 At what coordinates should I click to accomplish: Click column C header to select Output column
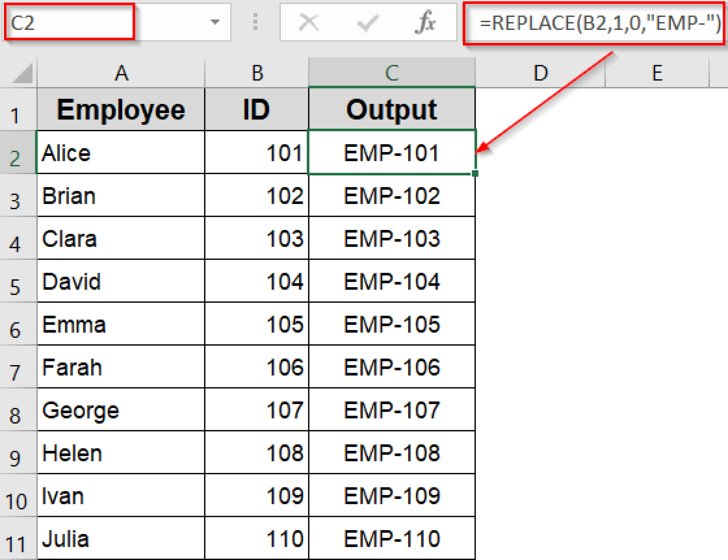392,73
